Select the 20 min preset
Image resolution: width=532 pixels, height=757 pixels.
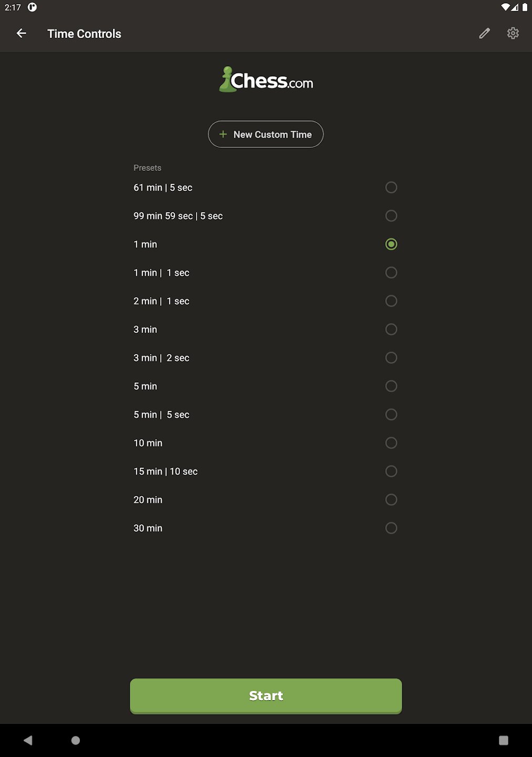point(391,500)
